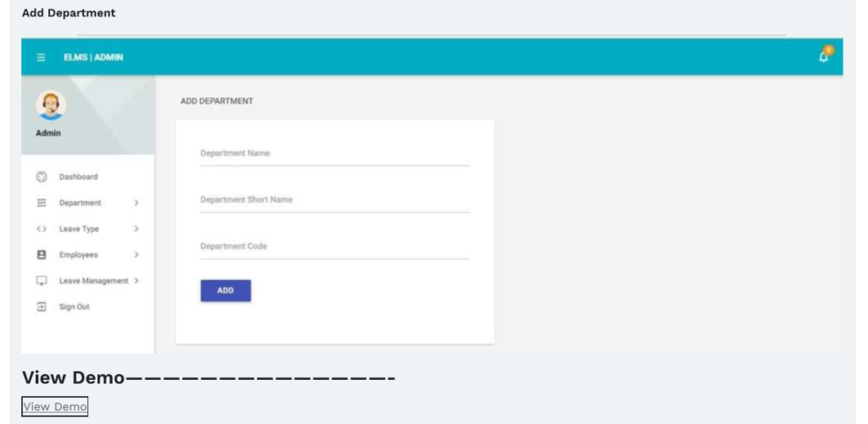This screenshot has width=868, height=424.
Task: Click the ADD DEPARTMENT heading
Action: [217, 101]
